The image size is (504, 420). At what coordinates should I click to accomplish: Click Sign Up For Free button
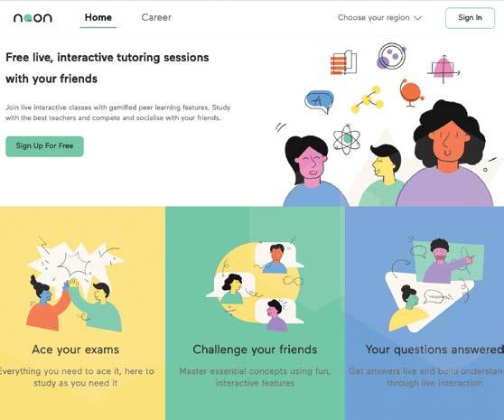coord(44,146)
